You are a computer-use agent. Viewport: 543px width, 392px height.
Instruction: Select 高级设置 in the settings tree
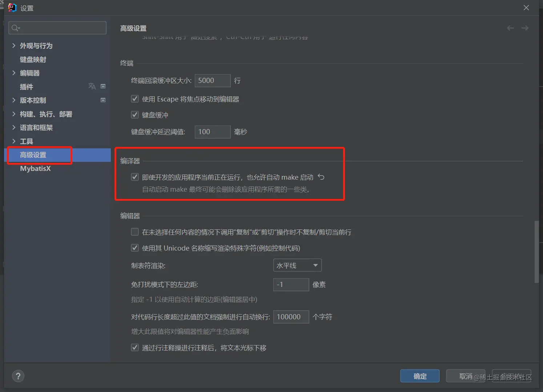[x=33, y=155]
